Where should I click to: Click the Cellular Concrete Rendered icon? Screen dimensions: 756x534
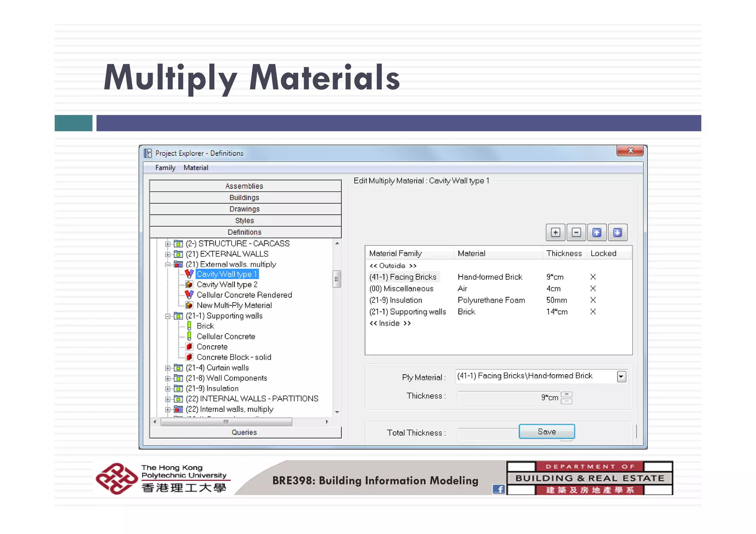pos(189,294)
